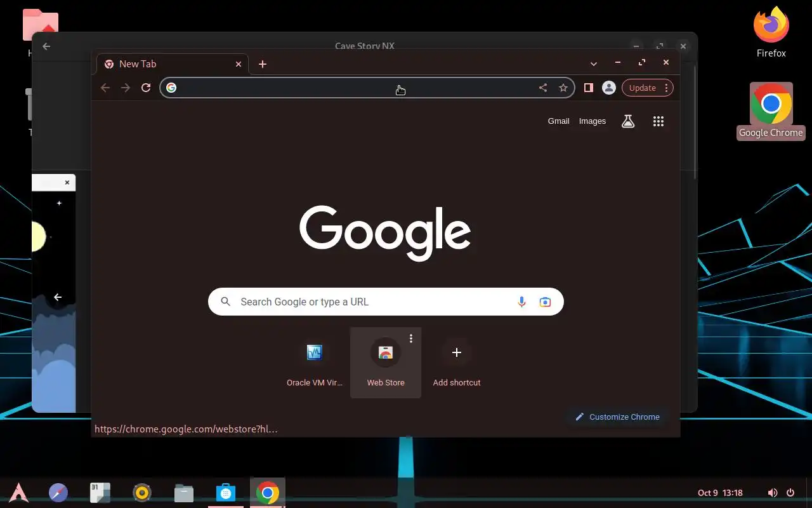812x508 pixels.
Task: Open the Search Labs flask icon
Action: click(x=628, y=121)
